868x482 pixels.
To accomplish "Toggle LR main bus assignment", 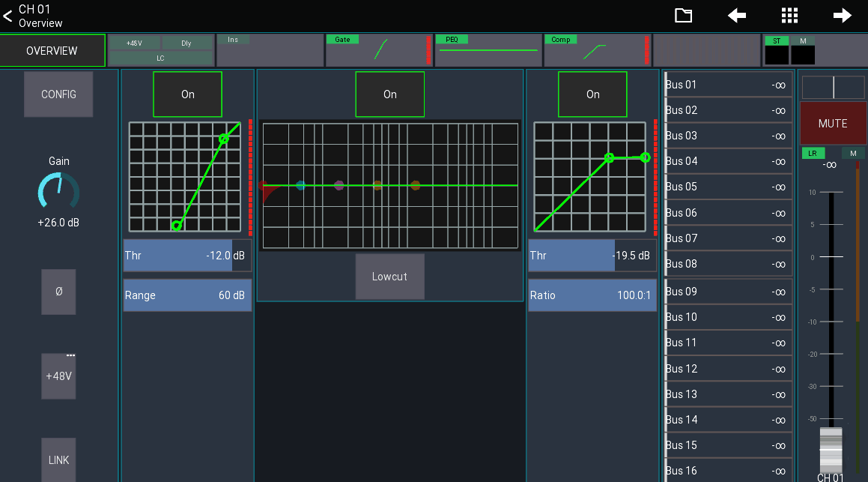I will point(813,154).
